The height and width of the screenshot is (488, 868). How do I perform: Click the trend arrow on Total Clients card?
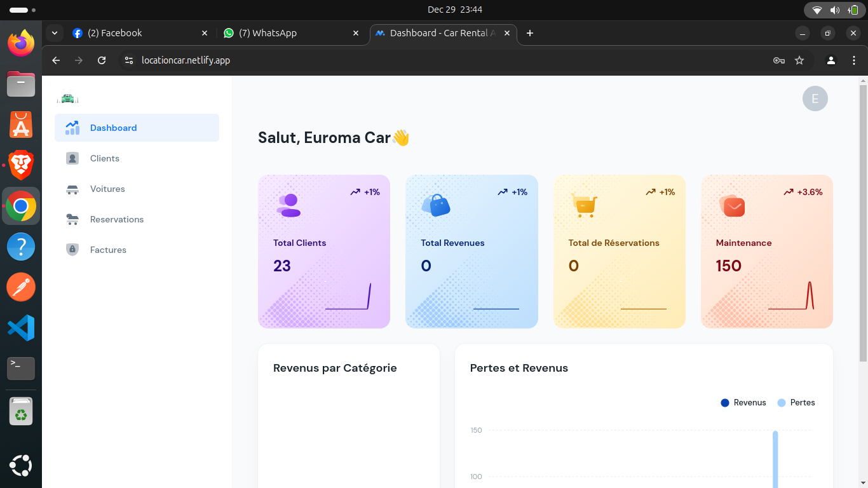point(355,192)
